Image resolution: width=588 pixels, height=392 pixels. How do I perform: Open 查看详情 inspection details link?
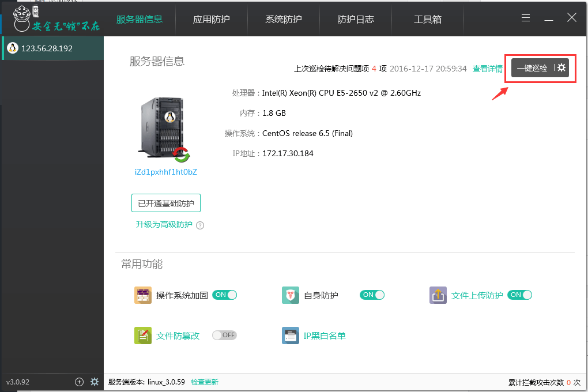[x=487, y=68]
